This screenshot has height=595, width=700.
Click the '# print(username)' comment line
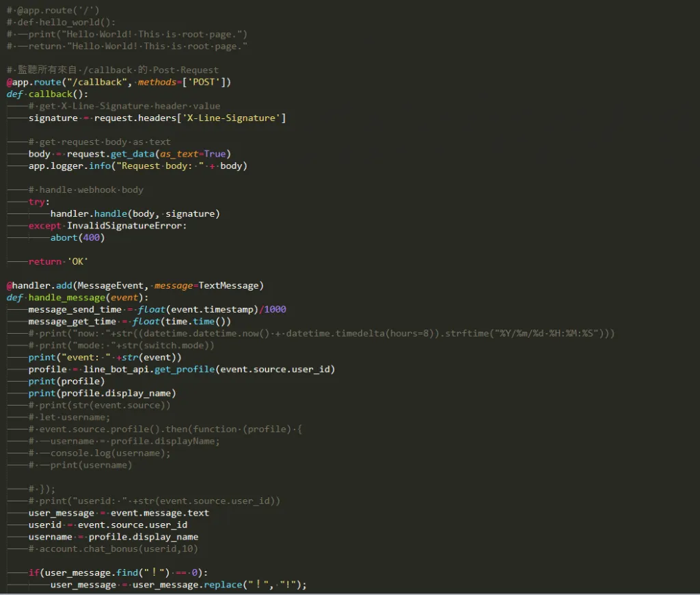(x=81, y=466)
